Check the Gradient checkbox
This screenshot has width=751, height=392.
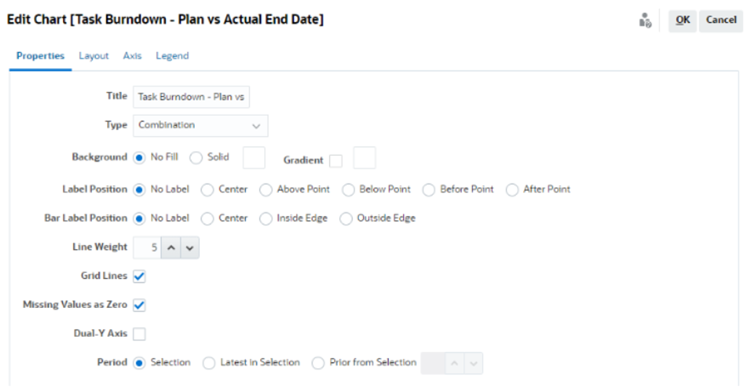pyautogui.click(x=336, y=161)
